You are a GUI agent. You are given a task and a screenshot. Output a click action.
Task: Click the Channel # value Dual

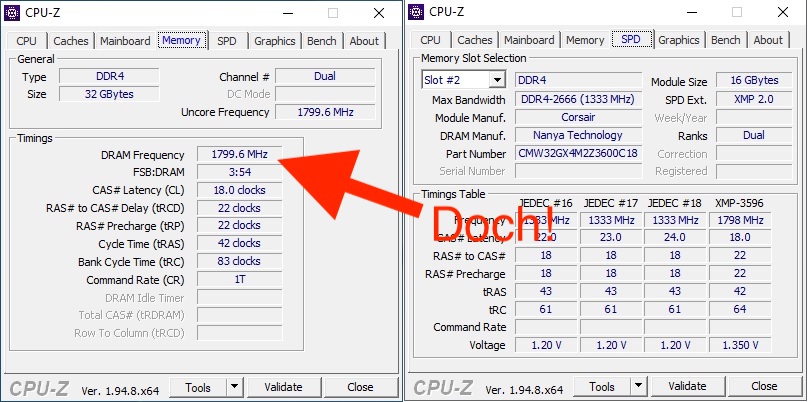pos(325,77)
